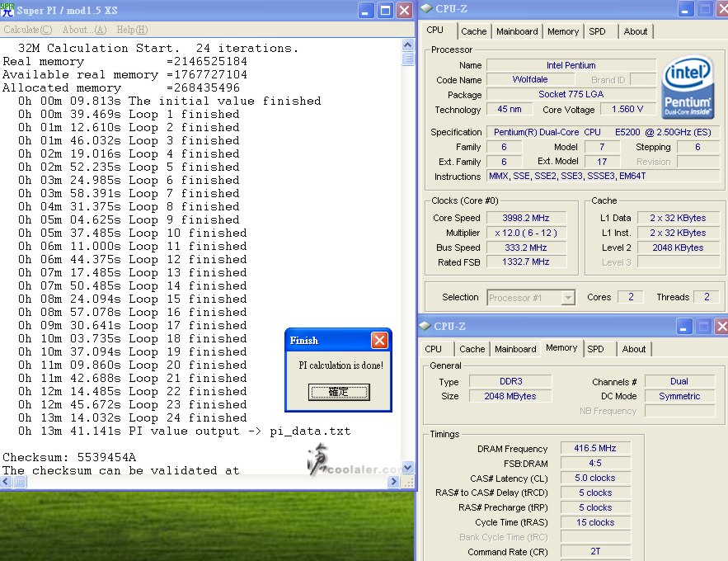
Task: Select the CPU tab in top CPU-Z window
Action: tap(435, 31)
